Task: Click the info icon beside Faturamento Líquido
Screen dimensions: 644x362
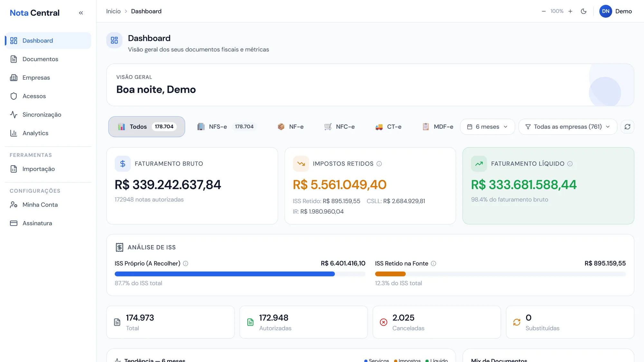Action: (x=570, y=164)
